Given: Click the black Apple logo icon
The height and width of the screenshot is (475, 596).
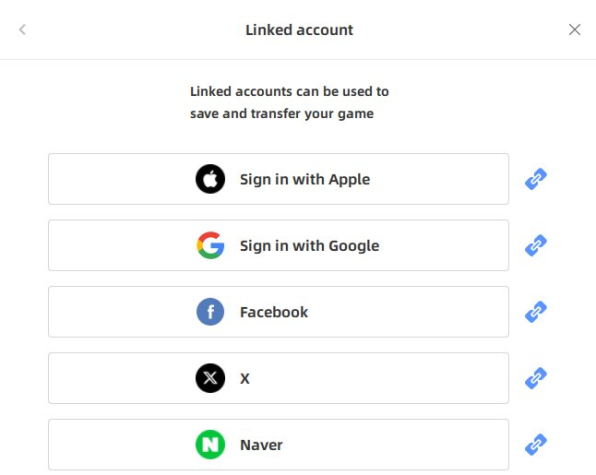Looking at the screenshot, I should 210,179.
